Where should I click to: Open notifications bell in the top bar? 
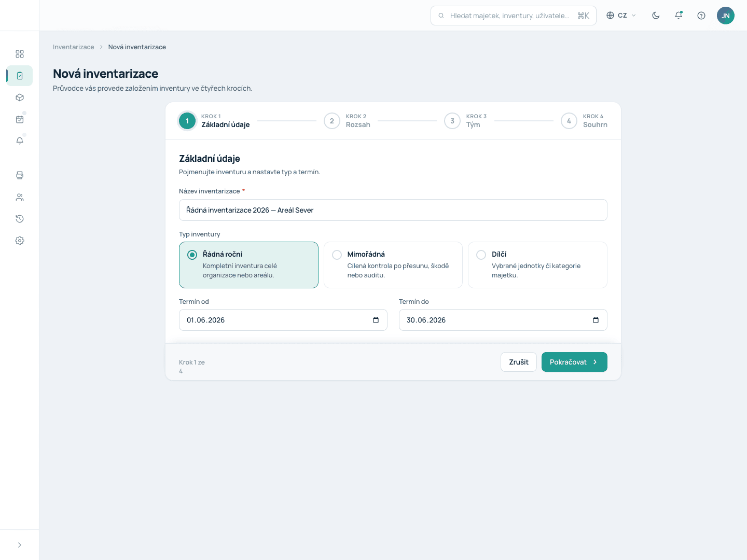(x=679, y=16)
